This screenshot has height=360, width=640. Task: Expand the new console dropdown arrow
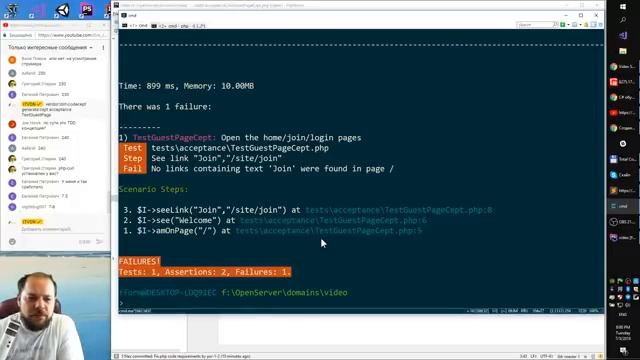(x=568, y=25)
